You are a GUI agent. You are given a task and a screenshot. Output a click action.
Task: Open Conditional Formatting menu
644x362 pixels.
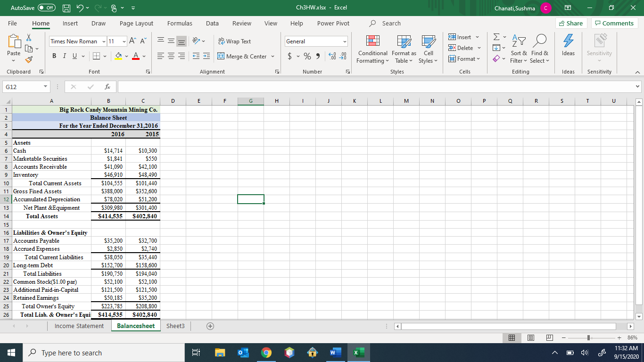click(x=372, y=49)
